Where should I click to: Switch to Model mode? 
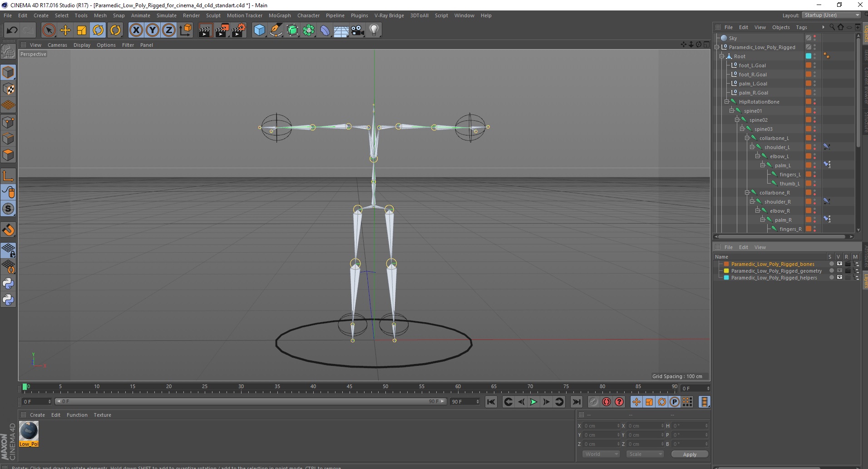coord(8,73)
